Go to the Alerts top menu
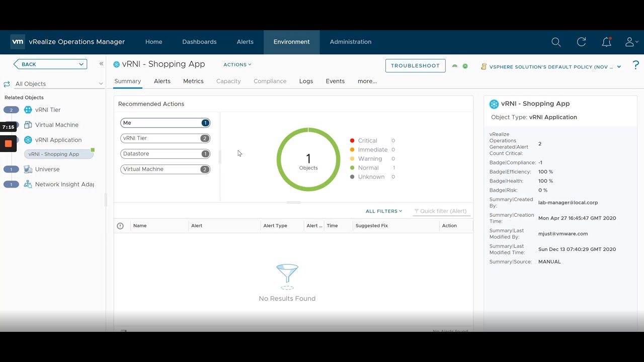The image size is (644, 362). point(245,42)
